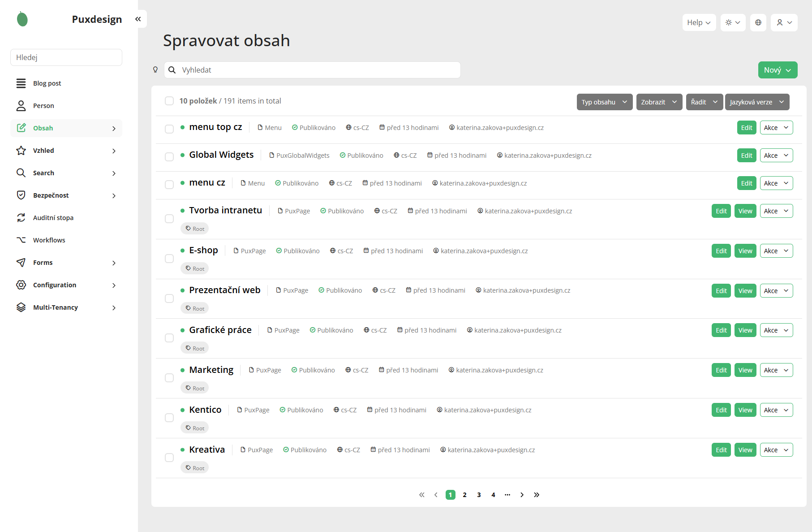Edit the Tvorba intranetu page
The height and width of the screenshot is (532, 812).
(x=721, y=211)
